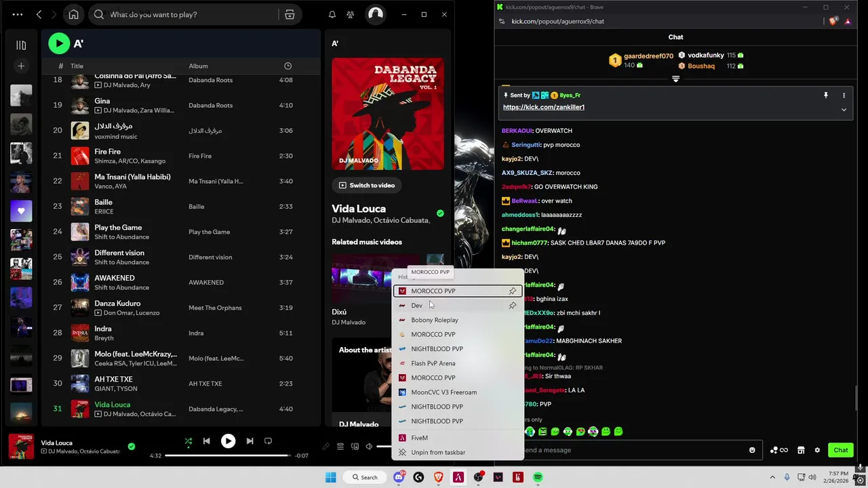Screen dimensions: 868x488
Task: Open the queue icon in player bar
Action: tap(340, 447)
